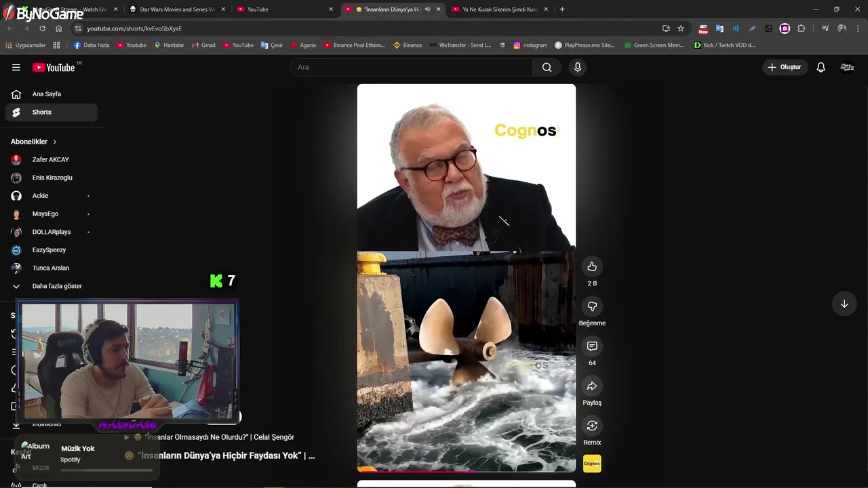This screenshot has height=488, width=868.
Task: Open tab groups grid icon in bookmarks bar
Action: click(x=56, y=45)
